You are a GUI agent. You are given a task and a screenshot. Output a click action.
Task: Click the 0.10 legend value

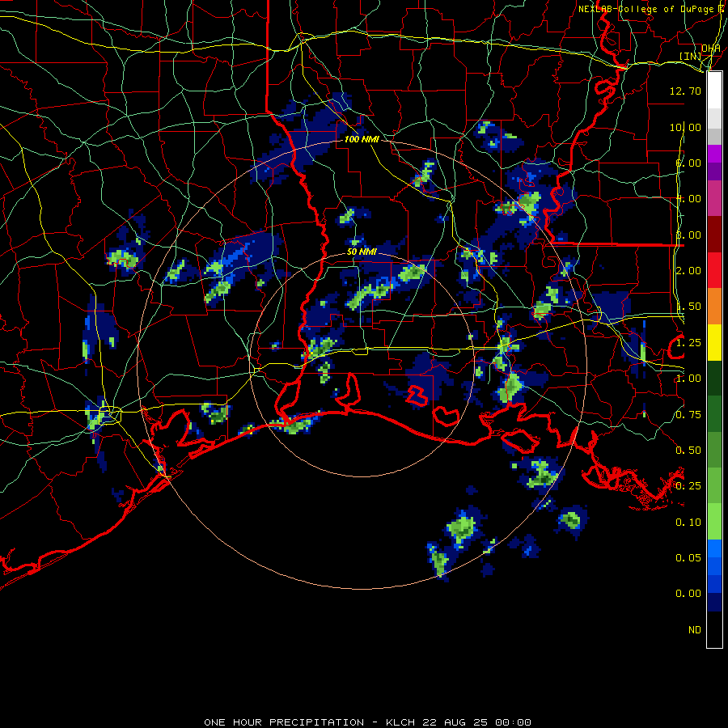click(688, 523)
